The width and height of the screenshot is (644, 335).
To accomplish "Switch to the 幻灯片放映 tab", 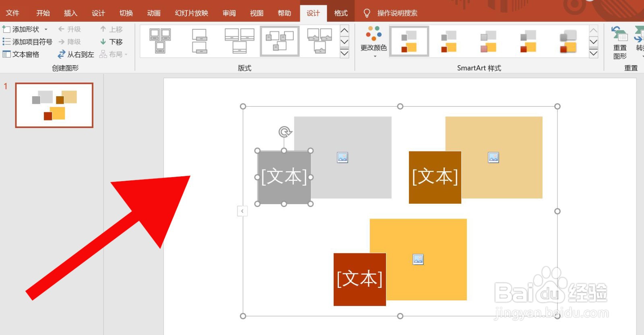I will tap(192, 13).
